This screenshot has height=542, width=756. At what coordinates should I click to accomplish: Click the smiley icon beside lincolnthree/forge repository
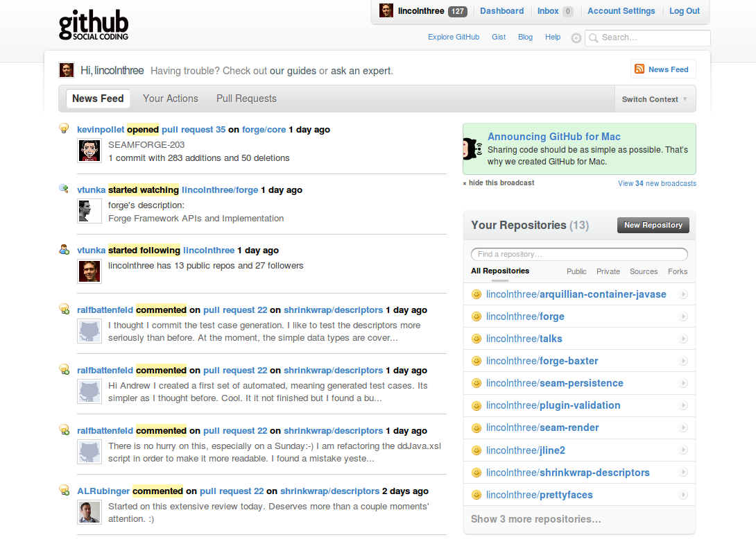coord(476,316)
